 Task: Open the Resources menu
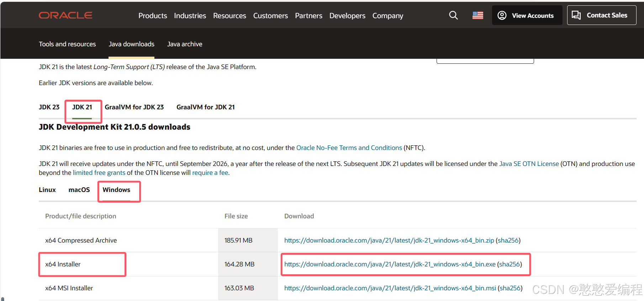[x=229, y=16]
